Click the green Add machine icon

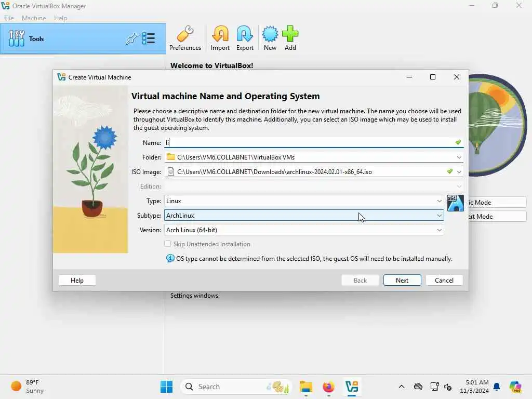(290, 38)
